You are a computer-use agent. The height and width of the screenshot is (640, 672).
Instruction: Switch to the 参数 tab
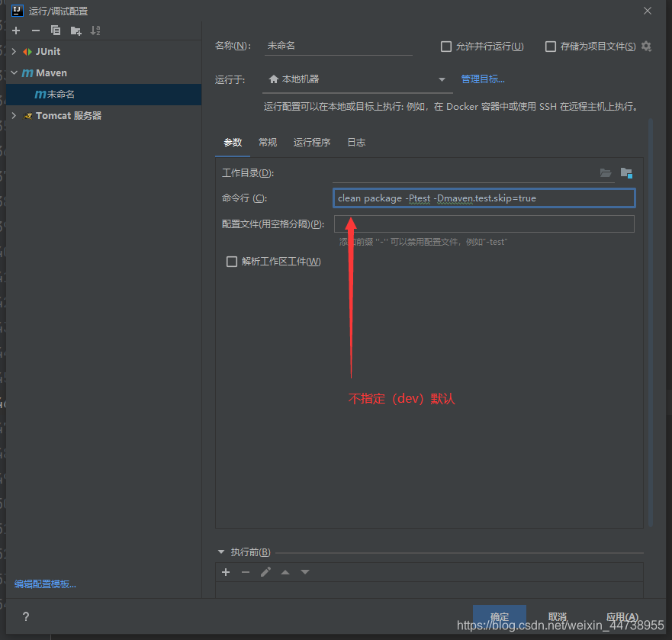click(x=233, y=143)
